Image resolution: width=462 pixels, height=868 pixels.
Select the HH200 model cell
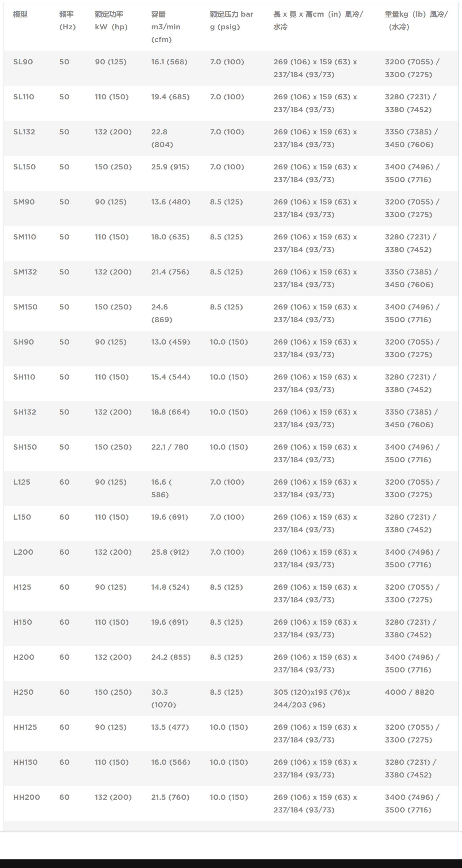pyautogui.click(x=27, y=797)
